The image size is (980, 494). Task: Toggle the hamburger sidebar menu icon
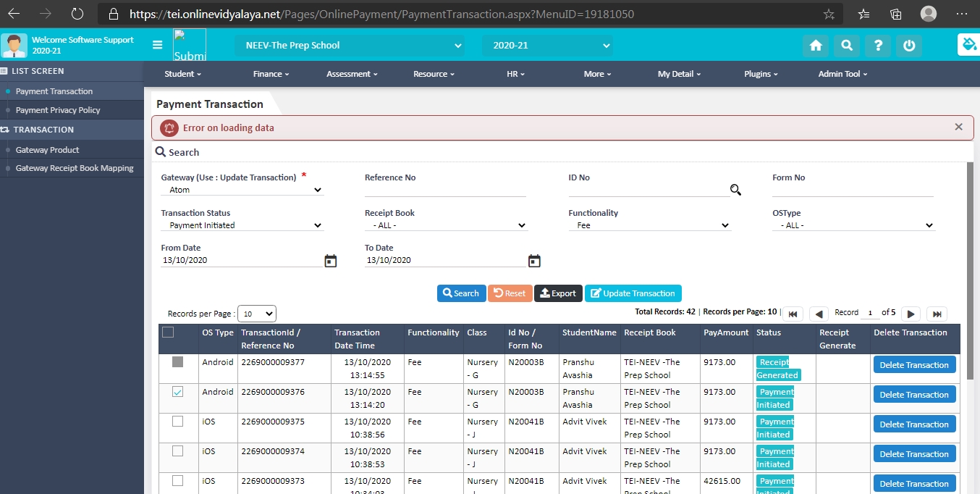point(158,45)
